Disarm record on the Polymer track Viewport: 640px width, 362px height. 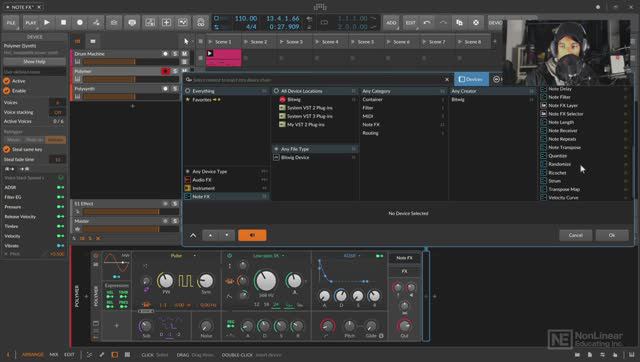pyautogui.click(x=165, y=71)
